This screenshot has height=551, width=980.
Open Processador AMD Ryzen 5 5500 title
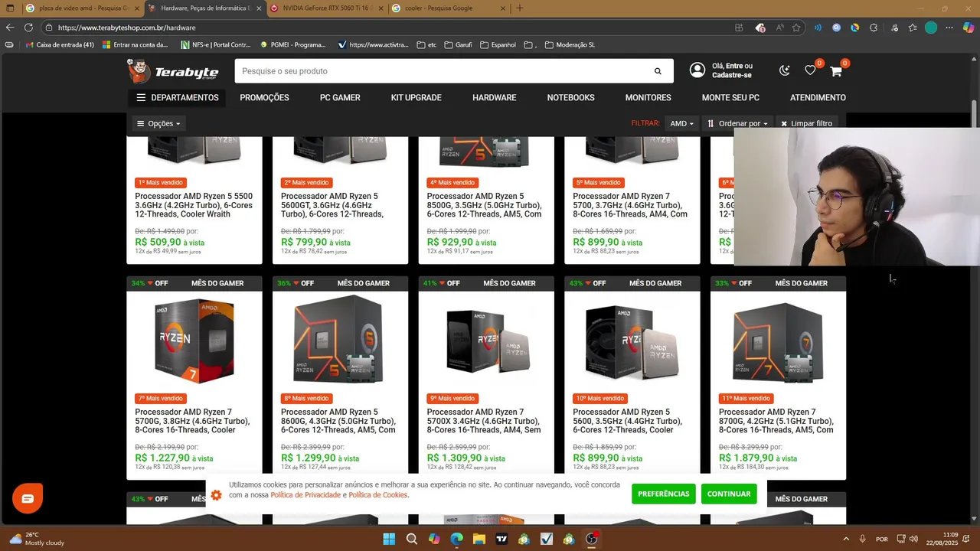[194, 205]
